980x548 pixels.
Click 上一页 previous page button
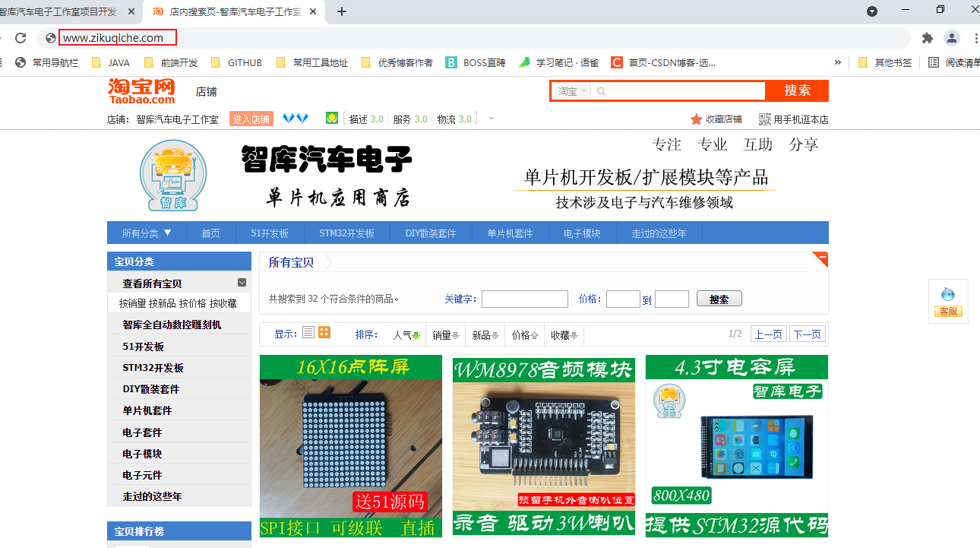point(768,334)
